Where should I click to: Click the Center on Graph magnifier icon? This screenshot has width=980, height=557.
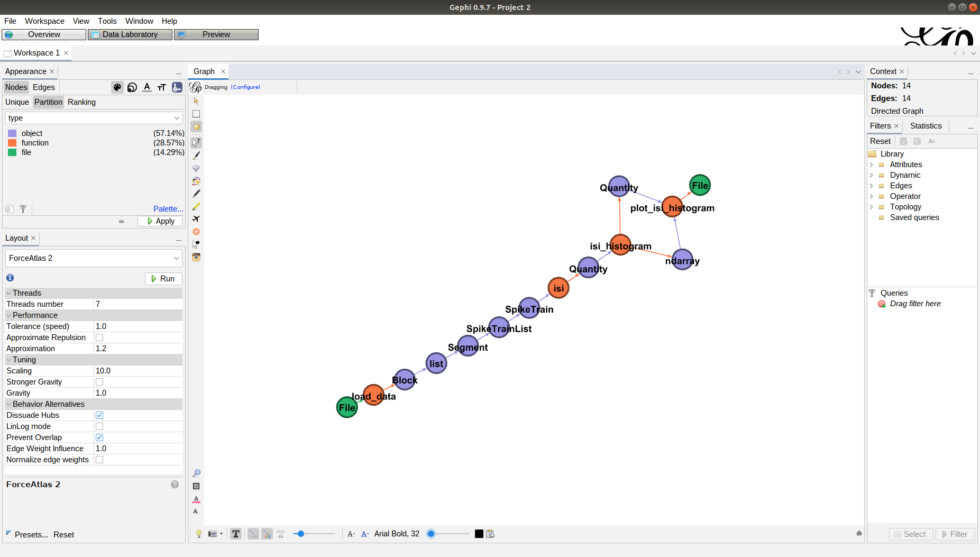tap(196, 473)
